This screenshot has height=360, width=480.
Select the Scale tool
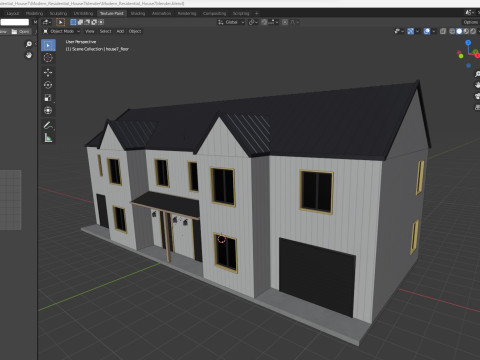click(x=48, y=98)
